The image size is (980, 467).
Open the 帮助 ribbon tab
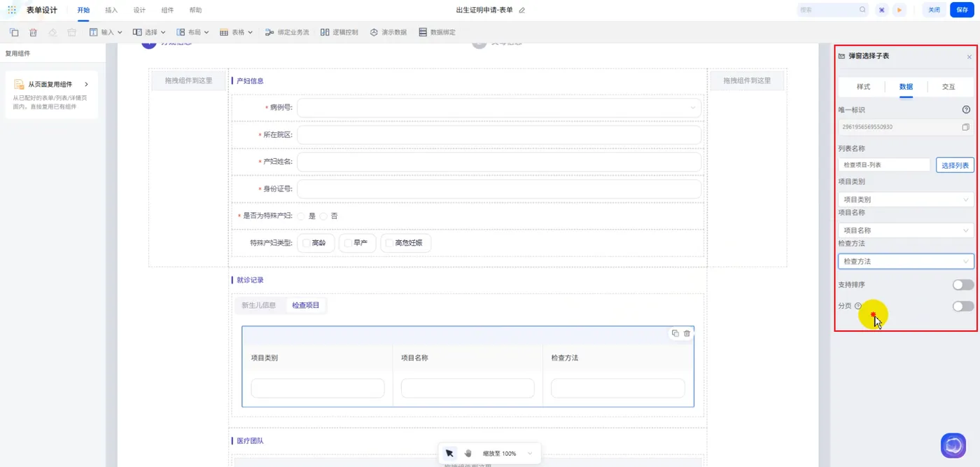pyautogui.click(x=195, y=11)
